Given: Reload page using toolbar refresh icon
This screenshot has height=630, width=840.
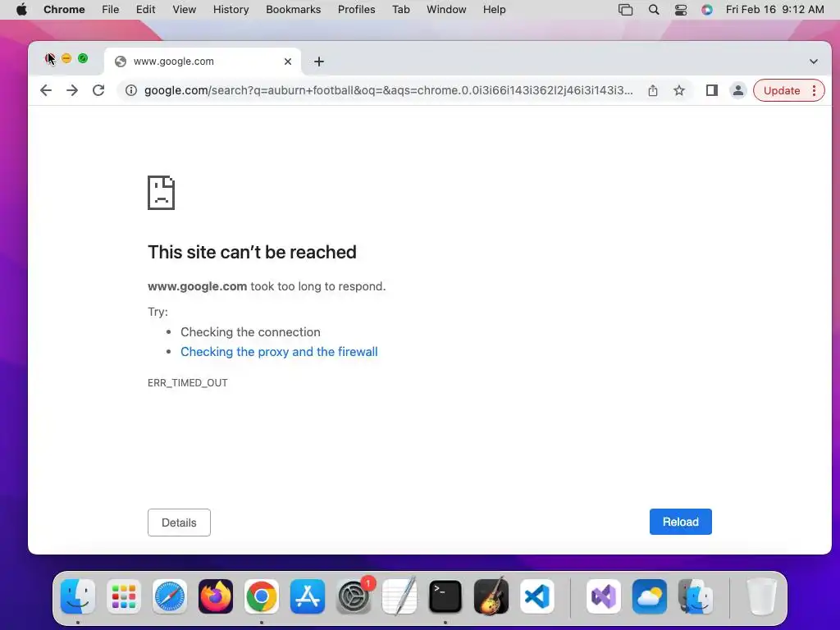Looking at the screenshot, I should pos(98,90).
